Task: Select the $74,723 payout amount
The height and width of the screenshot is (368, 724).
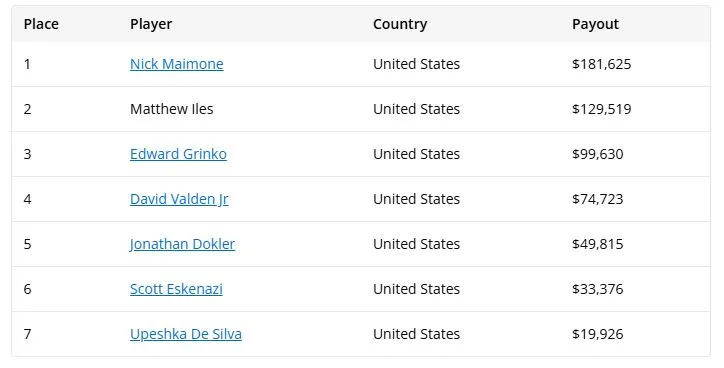Action: pyautogui.click(x=597, y=199)
